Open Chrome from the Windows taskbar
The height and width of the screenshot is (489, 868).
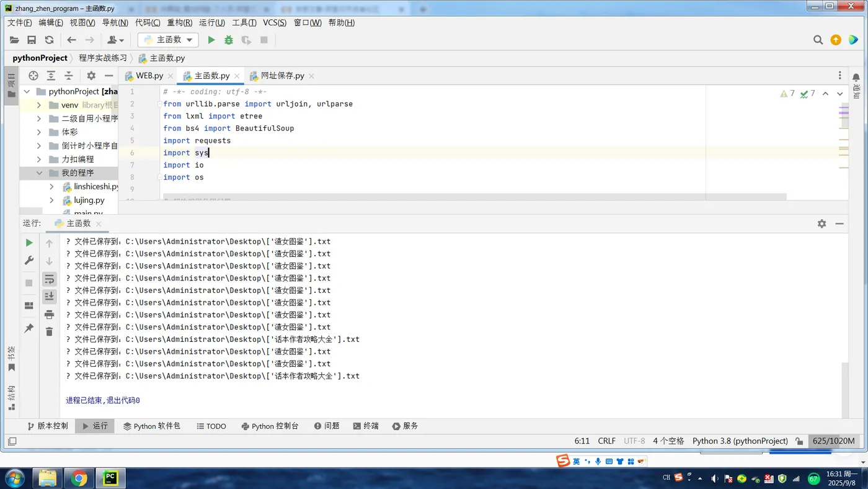79,478
